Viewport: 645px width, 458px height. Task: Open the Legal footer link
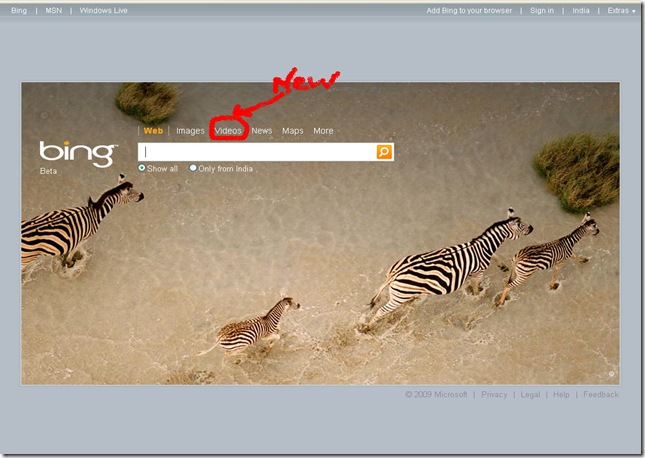530,394
